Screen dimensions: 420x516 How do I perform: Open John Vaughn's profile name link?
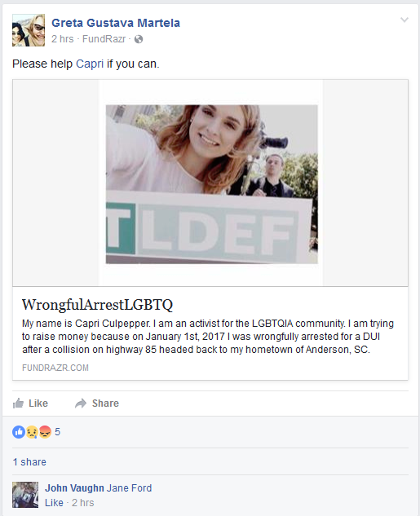pos(75,488)
